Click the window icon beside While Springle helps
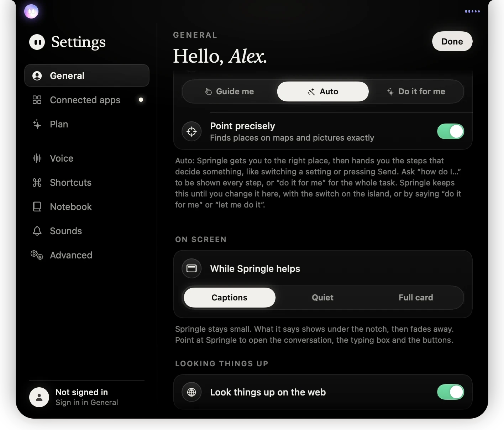This screenshot has width=504, height=430. tap(191, 268)
